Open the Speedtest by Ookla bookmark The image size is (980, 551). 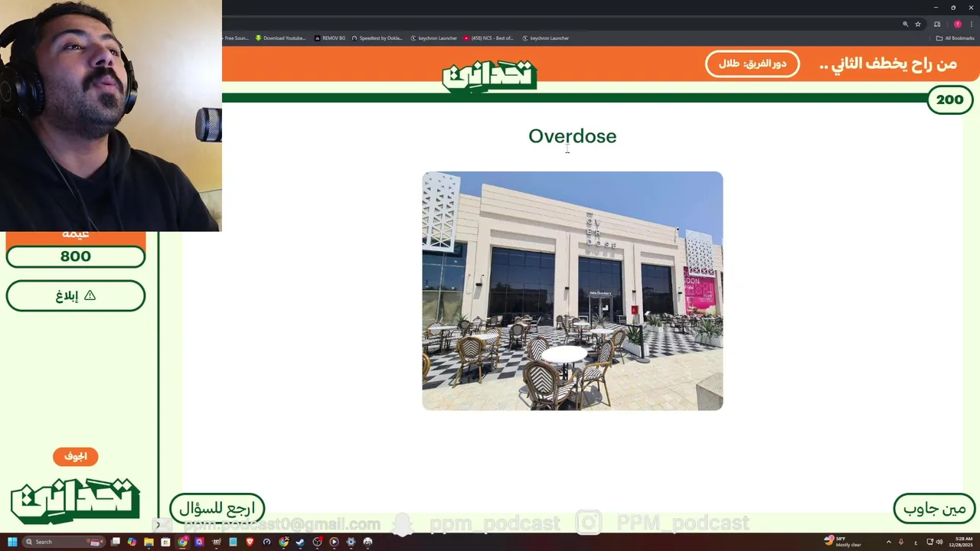[x=377, y=38]
